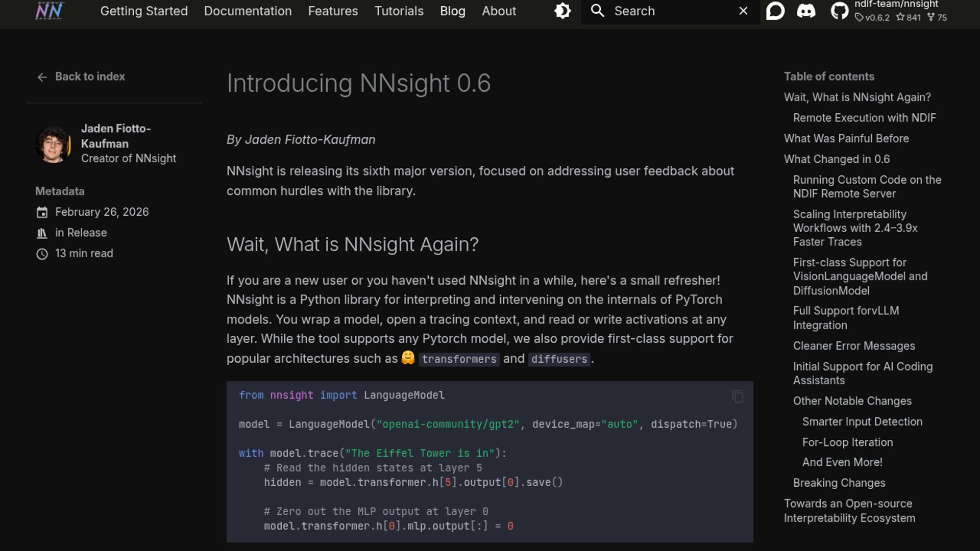Go to the Tutorials page

[x=399, y=11]
